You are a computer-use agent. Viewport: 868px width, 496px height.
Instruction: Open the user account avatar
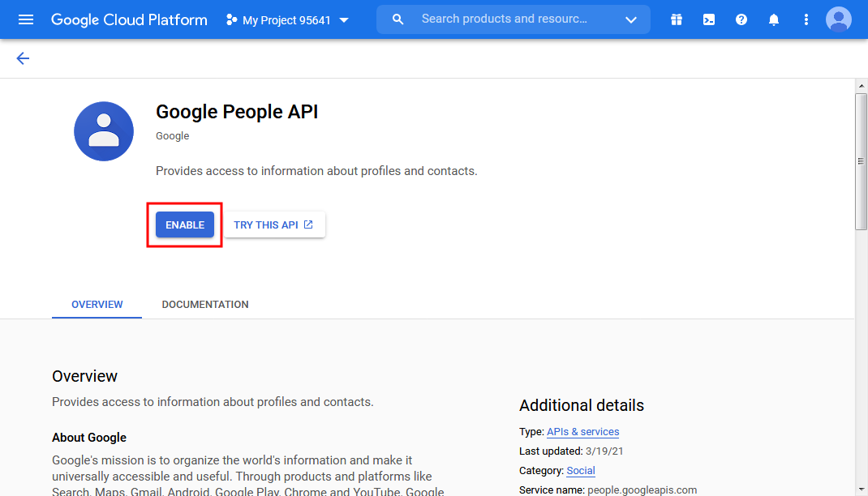[x=839, y=19]
